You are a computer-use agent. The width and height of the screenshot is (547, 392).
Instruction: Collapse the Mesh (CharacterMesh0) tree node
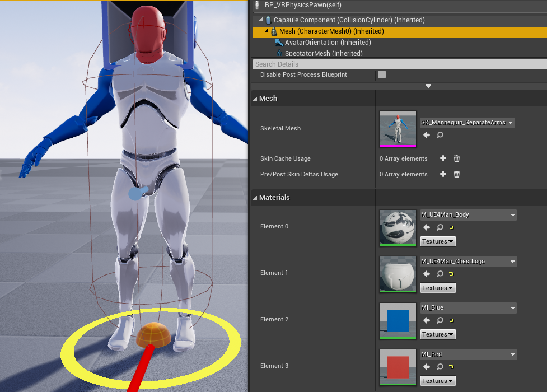pos(266,31)
